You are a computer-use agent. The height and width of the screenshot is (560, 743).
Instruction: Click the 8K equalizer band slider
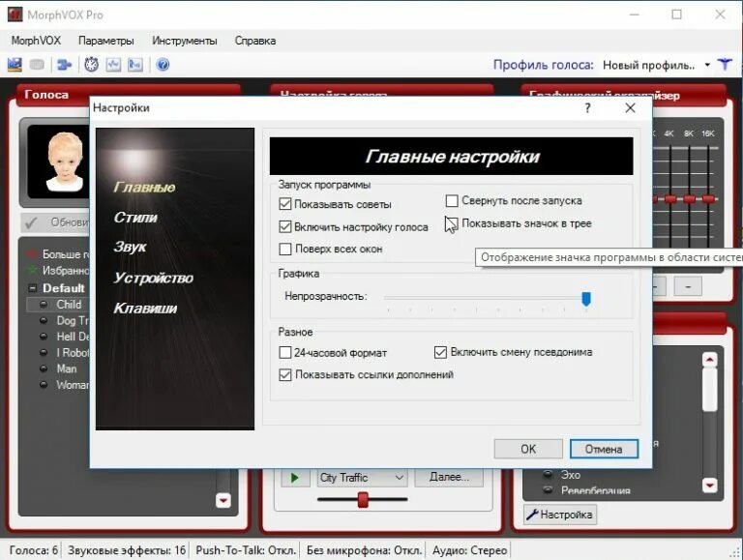pyautogui.click(x=690, y=199)
